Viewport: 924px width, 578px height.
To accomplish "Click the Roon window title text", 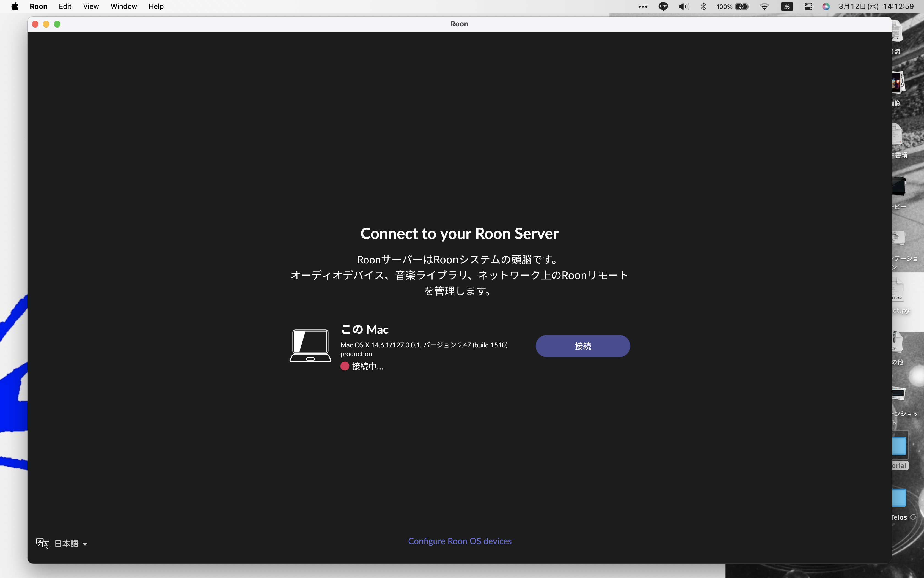I will pos(459,24).
